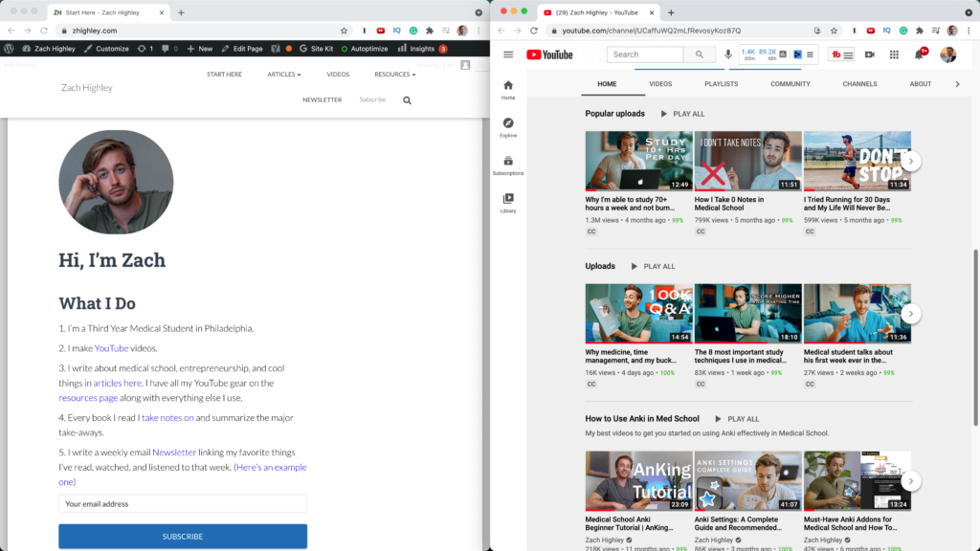Reload the zhighley.com page
This screenshot has width=980, height=551.
pos(44,31)
